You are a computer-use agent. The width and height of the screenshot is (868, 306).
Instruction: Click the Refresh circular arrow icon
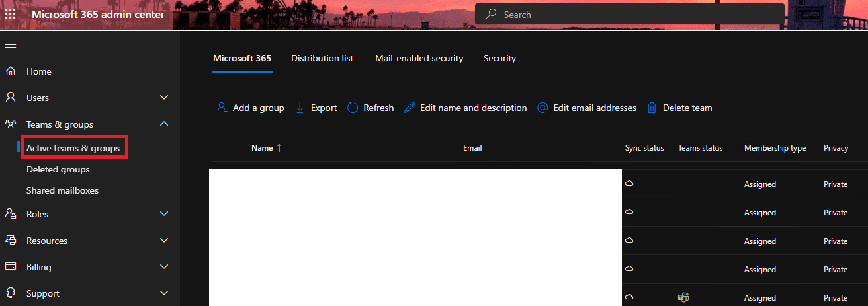353,108
